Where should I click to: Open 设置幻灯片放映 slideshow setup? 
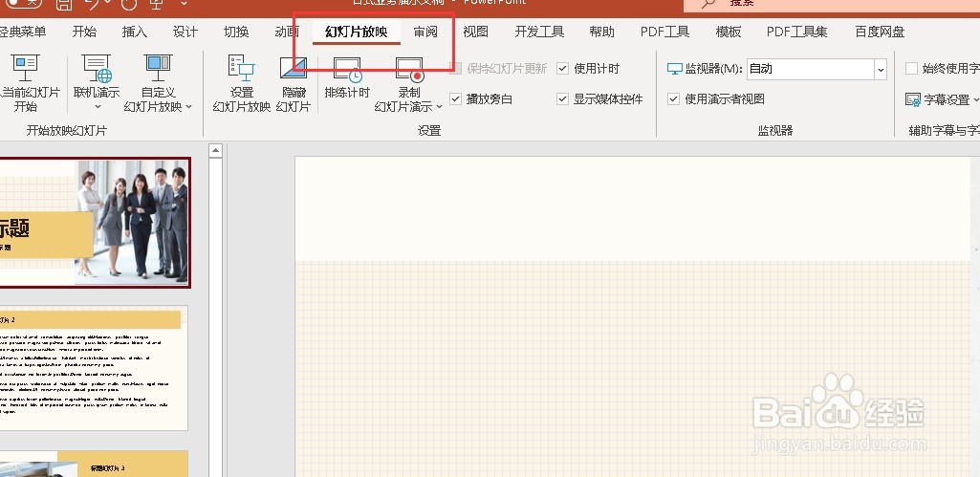(241, 83)
